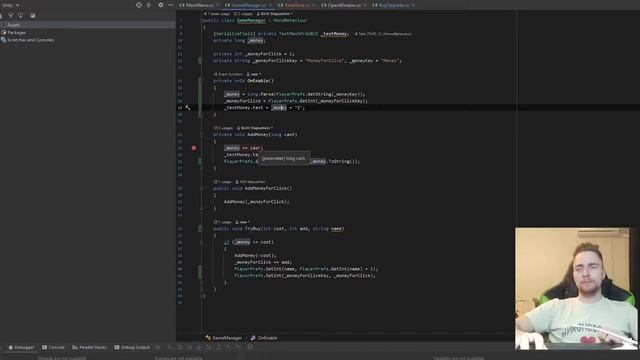Viewport: 640px width, 360px height.
Task: Click the TryBuy method name in code
Action: coord(253,229)
